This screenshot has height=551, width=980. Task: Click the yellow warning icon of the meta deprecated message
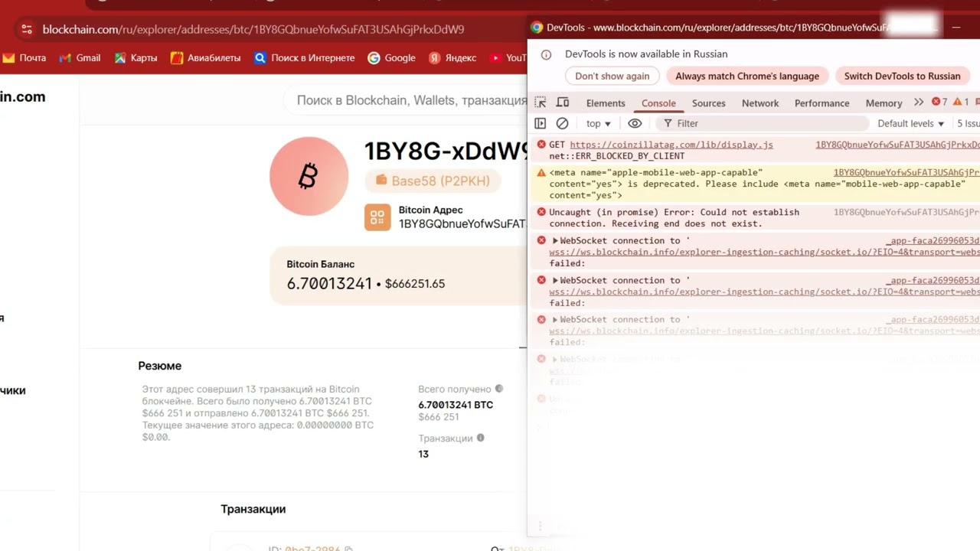pyautogui.click(x=541, y=173)
